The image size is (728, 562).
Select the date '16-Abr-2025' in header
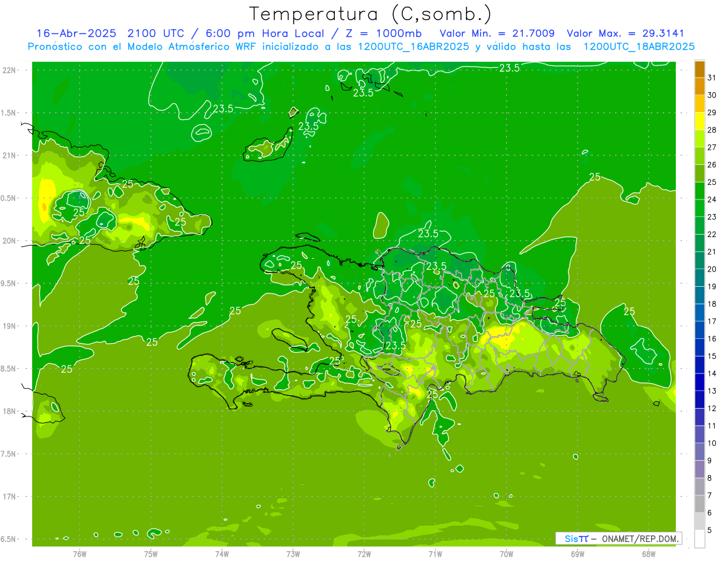pos(78,33)
